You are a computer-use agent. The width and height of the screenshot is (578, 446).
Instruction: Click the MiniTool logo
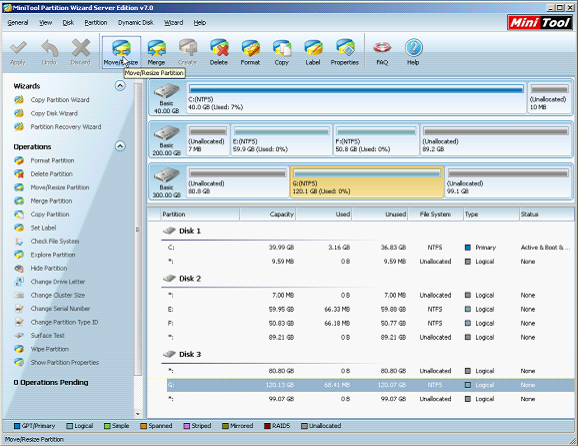(x=540, y=22)
